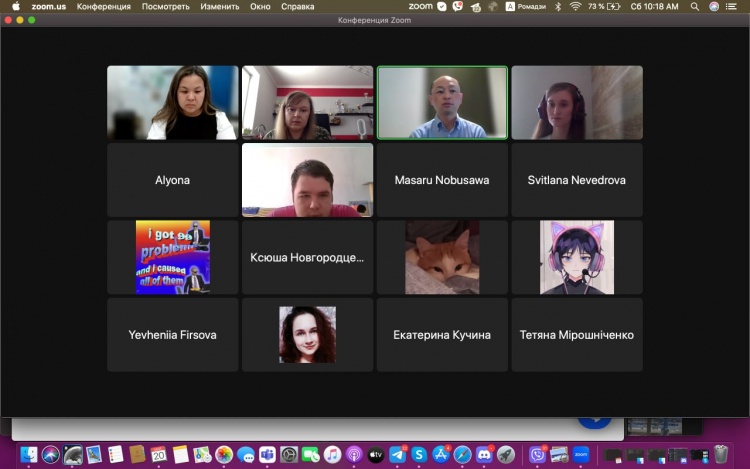The image size is (750, 469).
Task: Open Spotlight search in the menu bar
Action: tap(695, 6)
